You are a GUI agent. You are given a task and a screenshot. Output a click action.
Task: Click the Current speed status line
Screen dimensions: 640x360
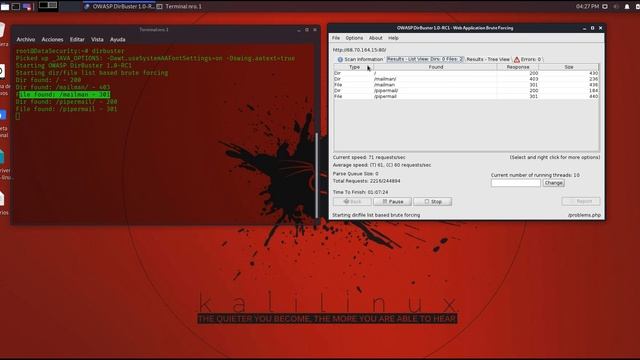coord(369,157)
